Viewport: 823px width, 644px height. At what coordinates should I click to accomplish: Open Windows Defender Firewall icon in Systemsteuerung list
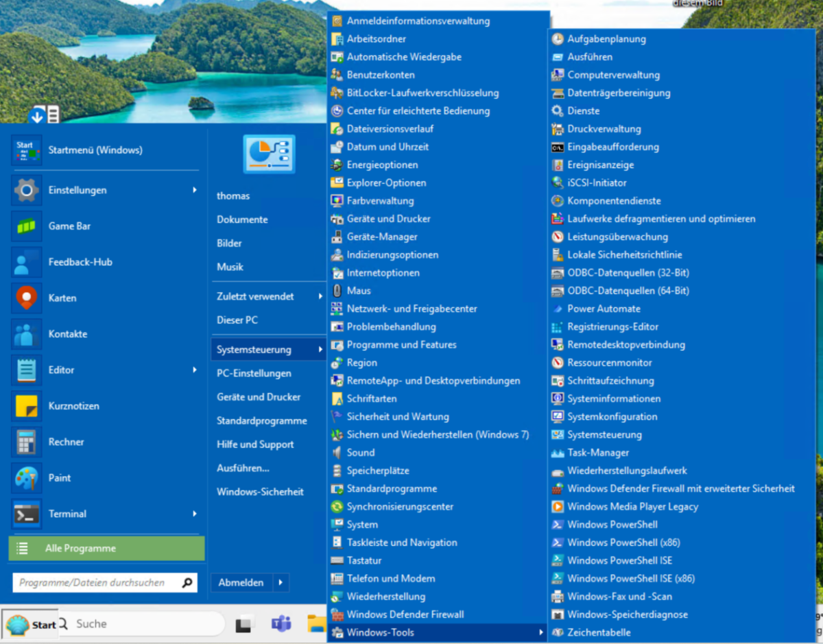point(336,615)
